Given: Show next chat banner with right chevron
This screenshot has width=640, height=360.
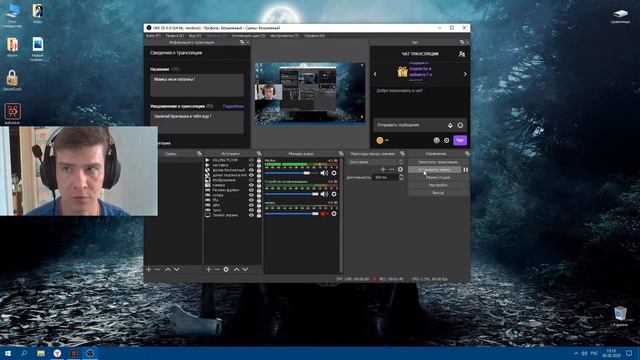Looking at the screenshot, I should 465,74.
